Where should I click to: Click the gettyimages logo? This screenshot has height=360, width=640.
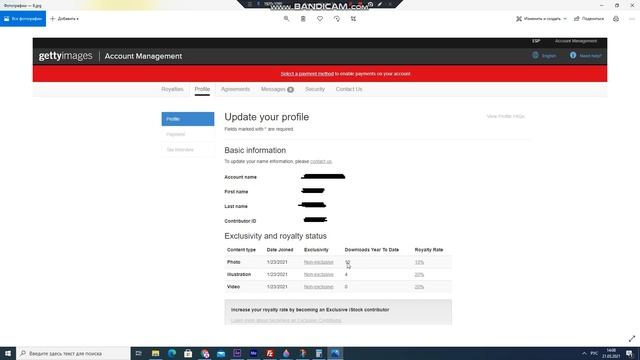(66, 56)
